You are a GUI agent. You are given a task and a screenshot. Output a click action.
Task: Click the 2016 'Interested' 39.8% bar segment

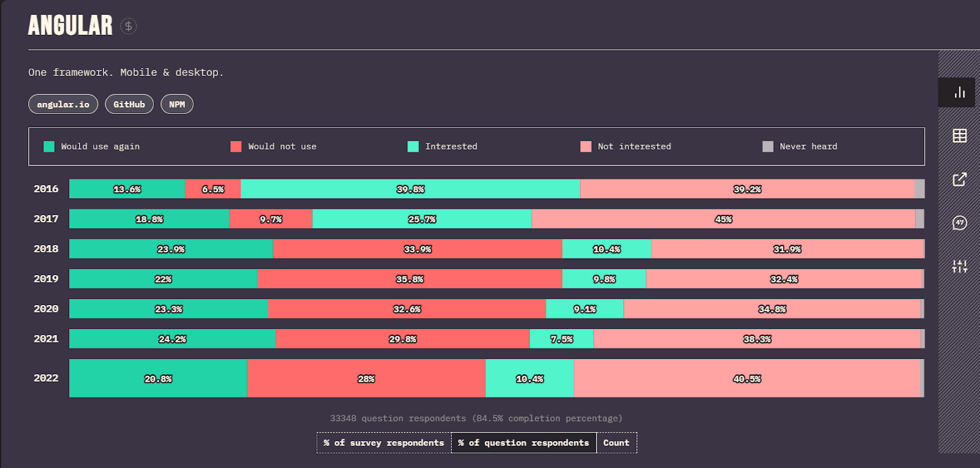click(x=410, y=189)
